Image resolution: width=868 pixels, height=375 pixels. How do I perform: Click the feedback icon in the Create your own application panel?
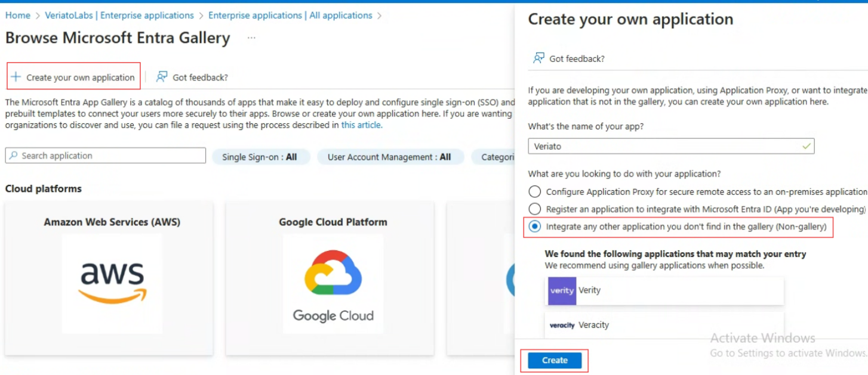coord(538,58)
